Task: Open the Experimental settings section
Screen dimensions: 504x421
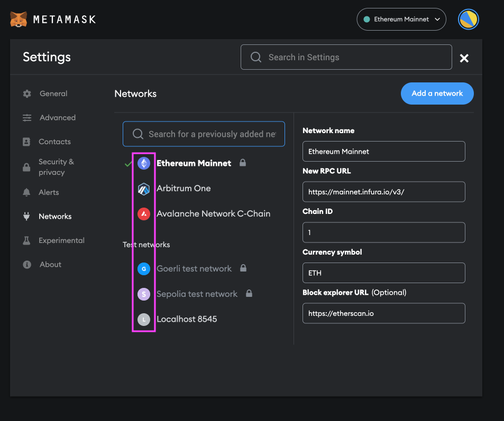Action: [61, 240]
